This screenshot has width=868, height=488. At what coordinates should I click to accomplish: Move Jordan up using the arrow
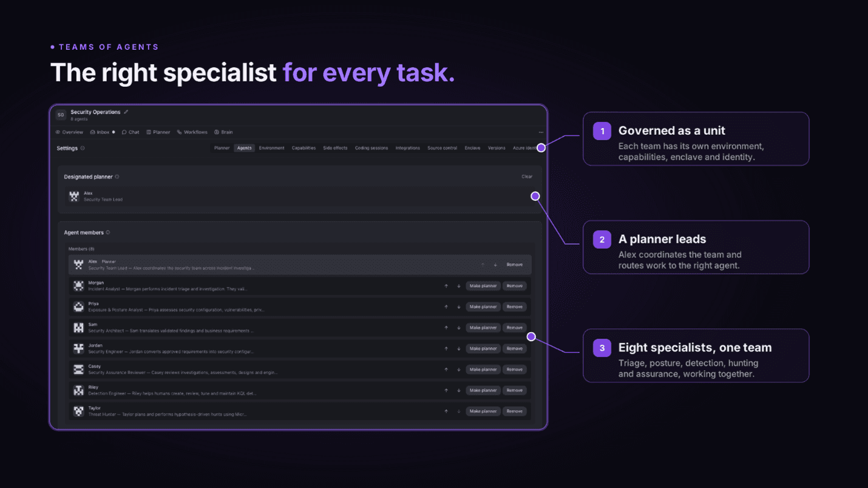click(446, 348)
